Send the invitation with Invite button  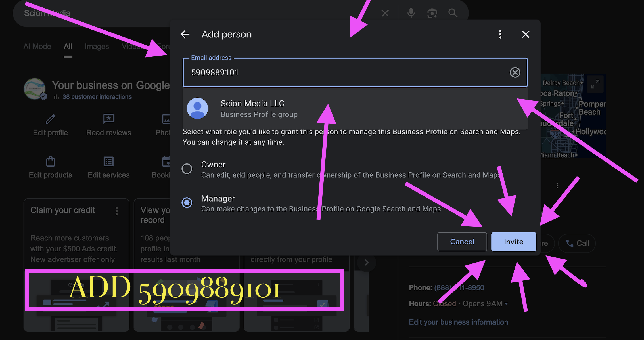point(513,242)
